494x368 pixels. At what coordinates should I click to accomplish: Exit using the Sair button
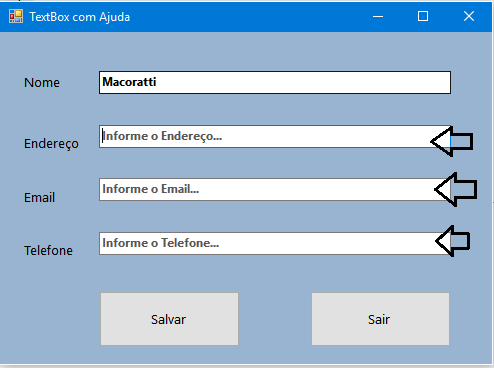[x=380, y=319]
